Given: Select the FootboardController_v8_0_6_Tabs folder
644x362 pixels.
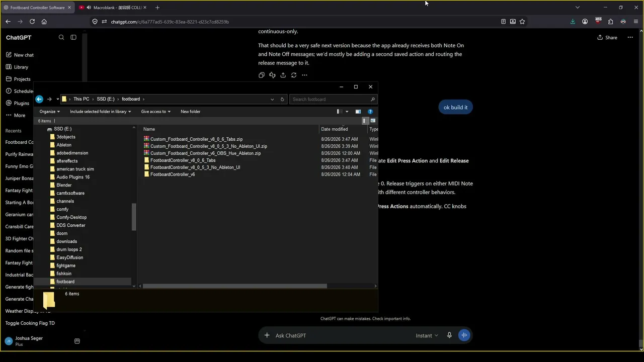Looking at the screenshot, I should click(183, 160).
